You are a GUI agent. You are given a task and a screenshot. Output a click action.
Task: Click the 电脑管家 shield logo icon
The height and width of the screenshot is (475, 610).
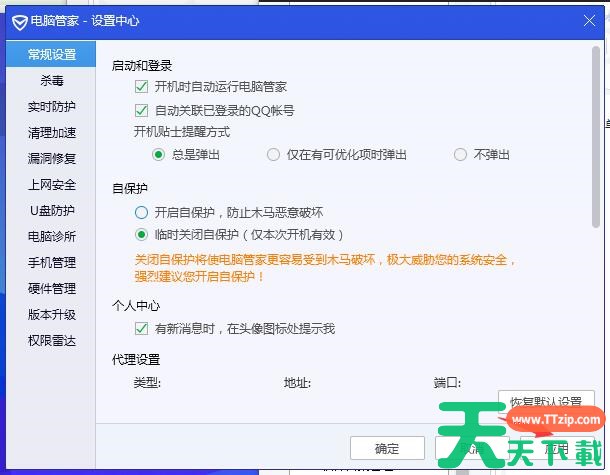pyautogui.click(x=19, y=22)
